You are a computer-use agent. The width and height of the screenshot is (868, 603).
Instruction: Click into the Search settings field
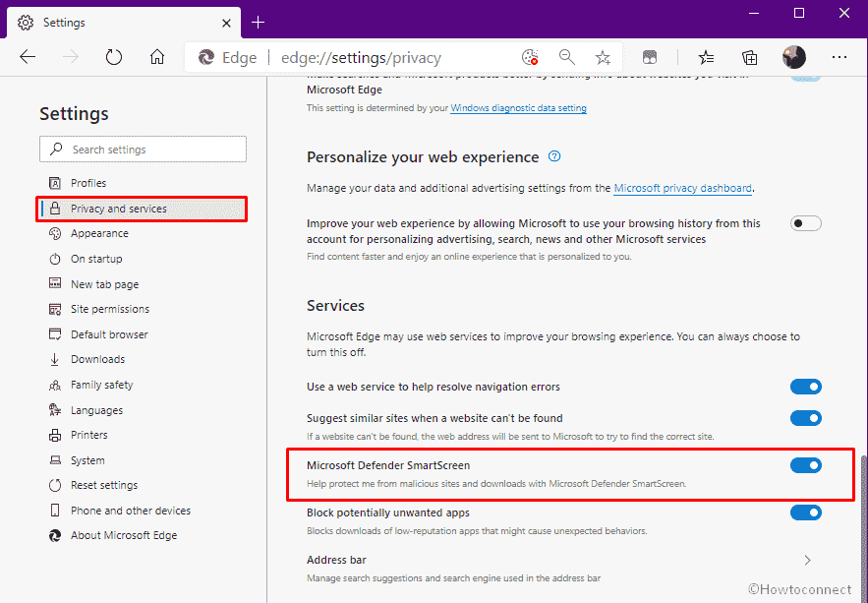[x=143, y=149]
